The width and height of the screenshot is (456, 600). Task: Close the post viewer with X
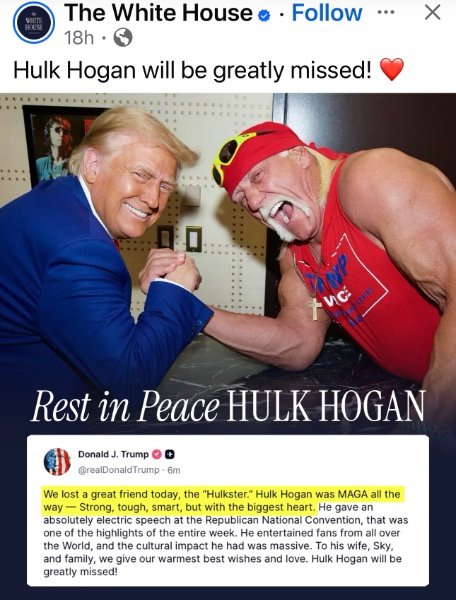click(x=433, y=13)
